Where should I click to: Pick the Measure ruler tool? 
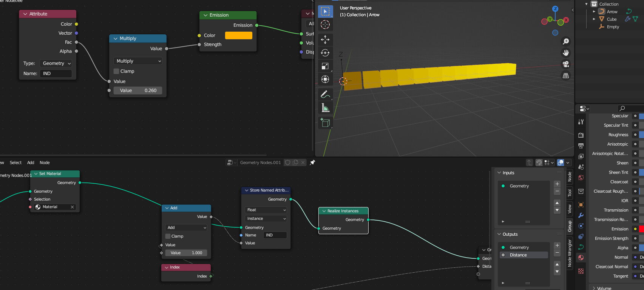[x=325, y=108]
